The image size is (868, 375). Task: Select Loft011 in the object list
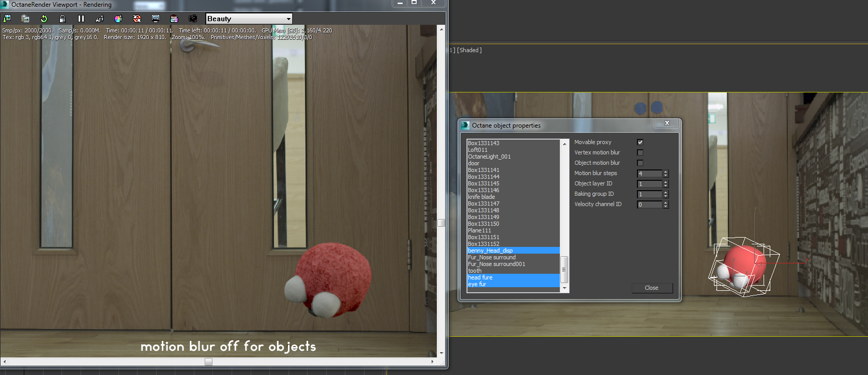click(513, 150)
